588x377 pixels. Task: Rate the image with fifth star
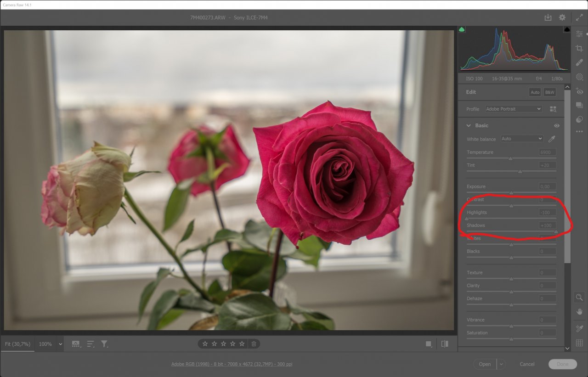[242, 343]
